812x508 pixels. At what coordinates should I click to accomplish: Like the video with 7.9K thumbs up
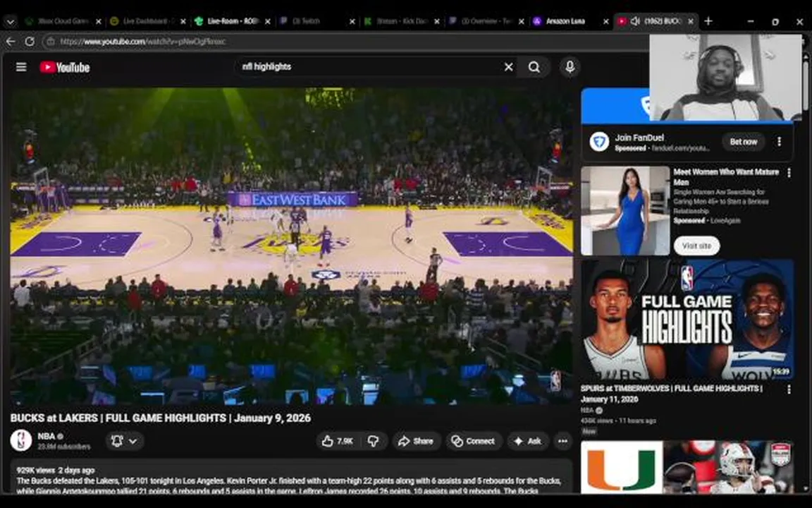337,441
